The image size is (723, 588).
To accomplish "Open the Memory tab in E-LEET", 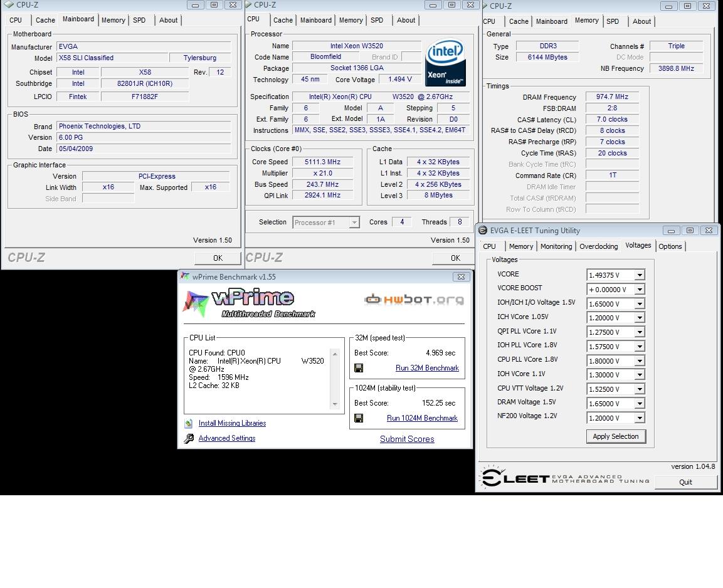I will click(521, 246).
